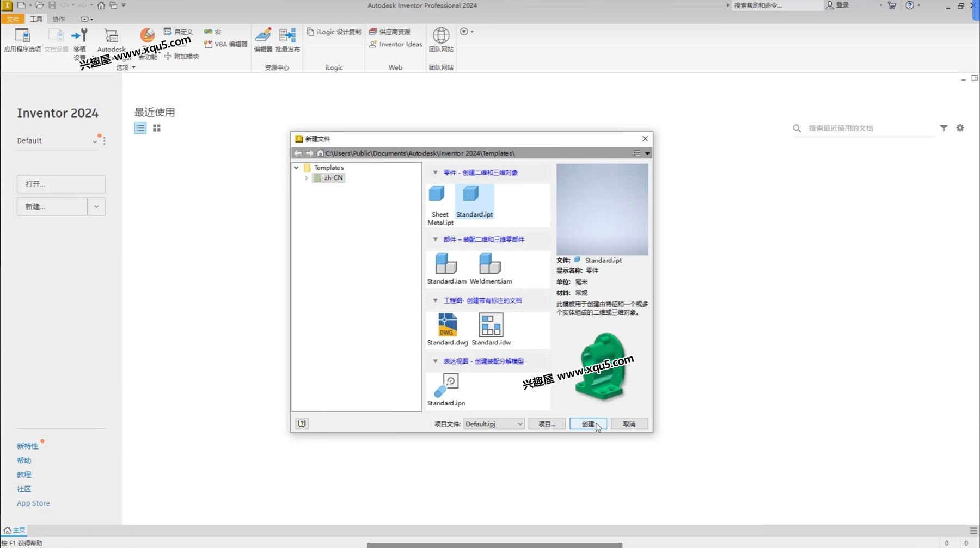Click 新建... new button on home
Viewport: 980px width, 548px height.
(52, 207)
